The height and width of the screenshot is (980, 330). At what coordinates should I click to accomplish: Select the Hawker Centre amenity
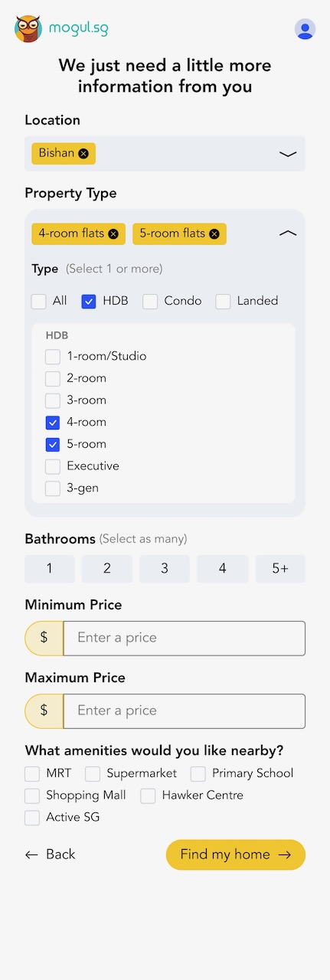(x=148, y=796)
